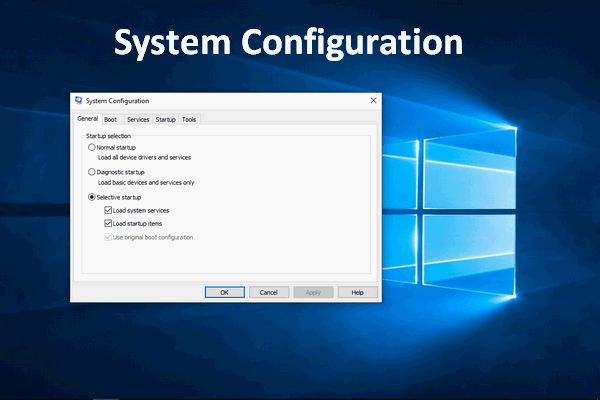Close the System Configuration dialog
This screenshot has height=400, width=600.
point(373,100)
